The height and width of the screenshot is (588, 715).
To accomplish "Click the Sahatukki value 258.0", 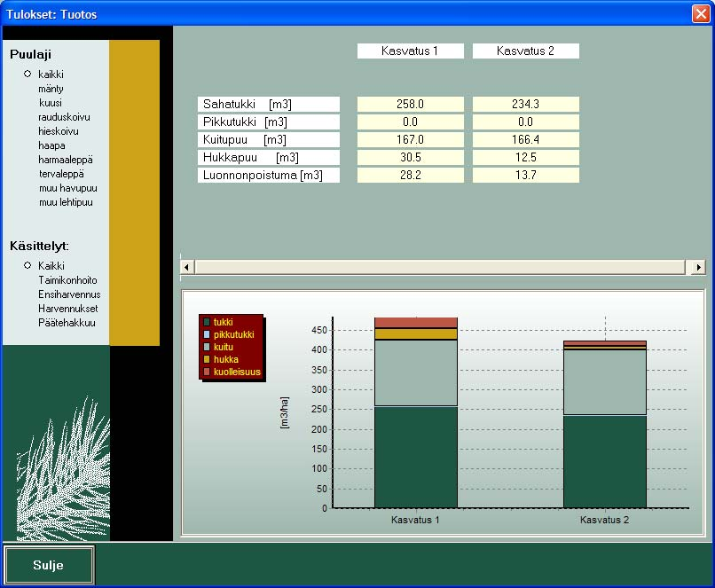I will [411, 105].
